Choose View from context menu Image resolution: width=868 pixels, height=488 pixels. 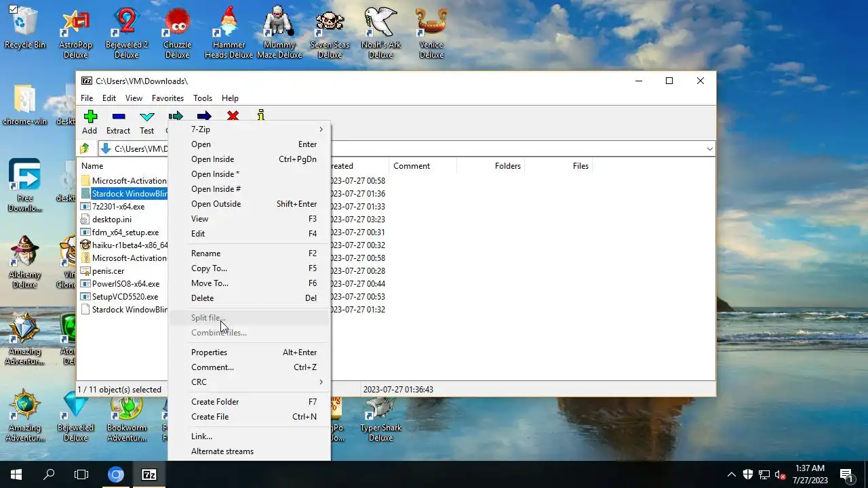point(249,219)
